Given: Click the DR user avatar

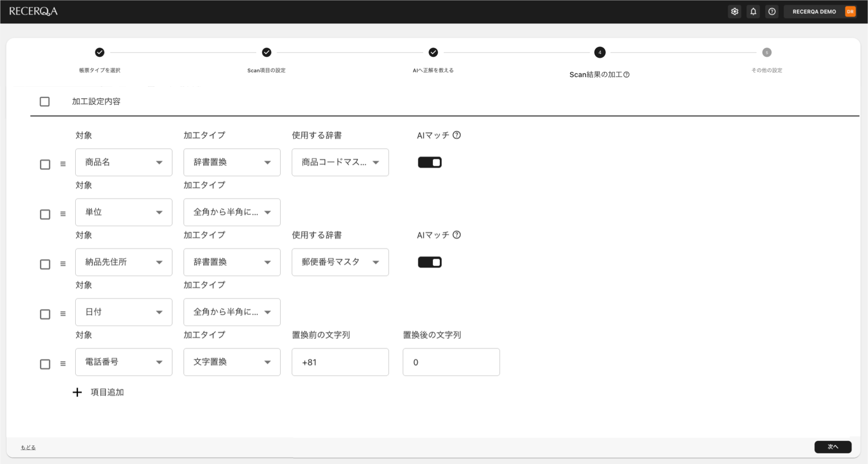Looking at the screenshot, I should (x=850, y=12).
